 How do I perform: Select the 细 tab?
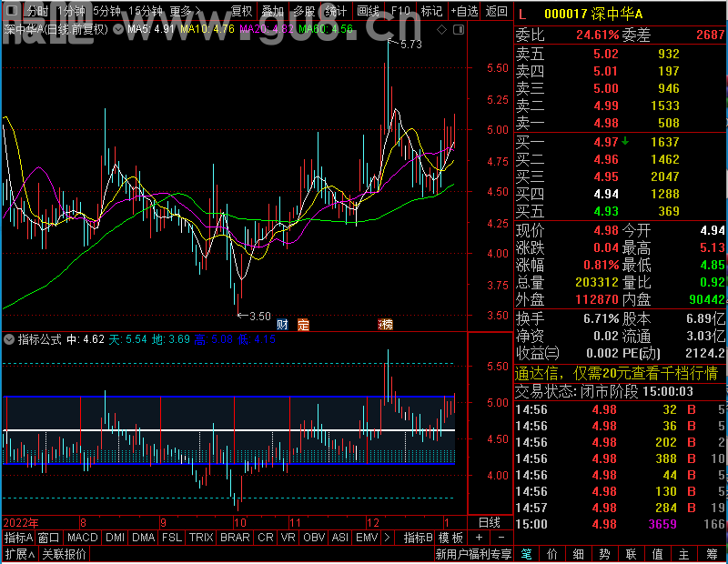coord(579,554)
